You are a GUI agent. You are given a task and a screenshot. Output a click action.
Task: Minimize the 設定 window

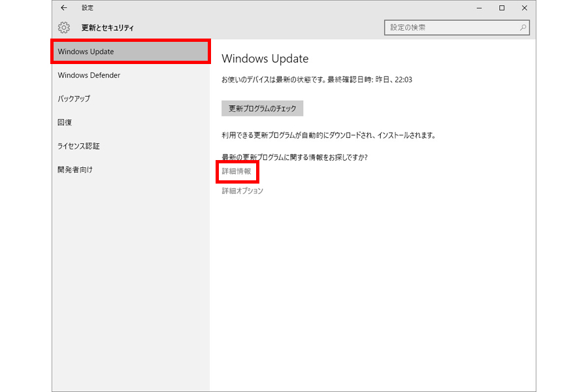479,8
